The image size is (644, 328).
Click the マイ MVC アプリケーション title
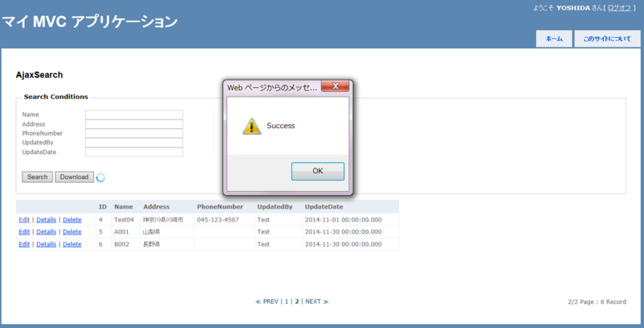(x=90, y=22)
